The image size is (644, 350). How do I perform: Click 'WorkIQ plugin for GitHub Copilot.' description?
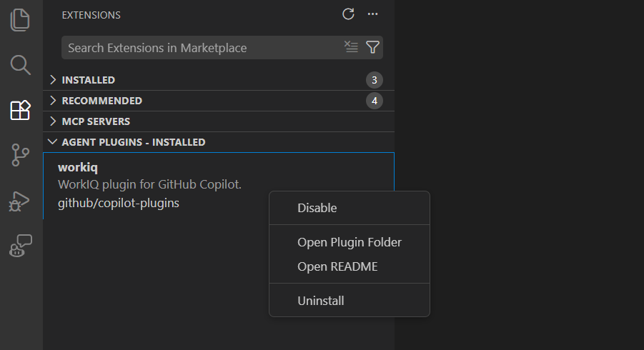(x=149, y=184)
